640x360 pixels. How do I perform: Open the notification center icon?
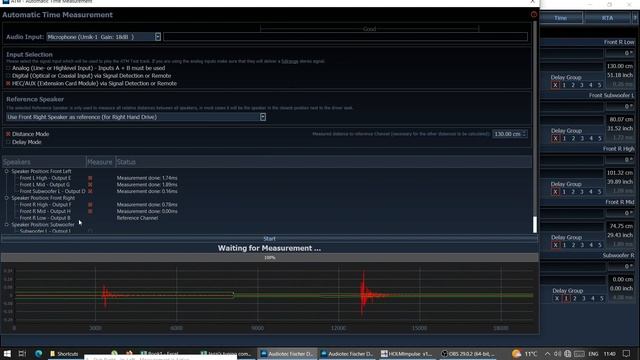click(627, 353)
